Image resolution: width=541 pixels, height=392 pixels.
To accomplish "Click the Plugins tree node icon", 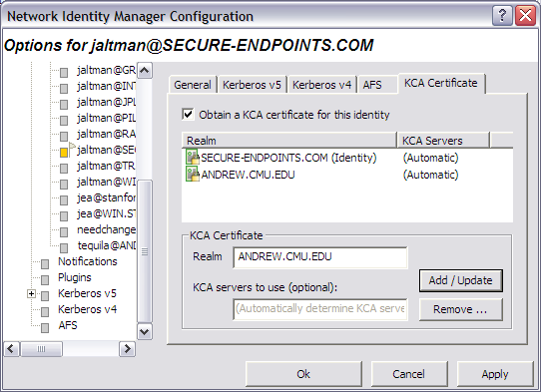I will tap(45, 280).
